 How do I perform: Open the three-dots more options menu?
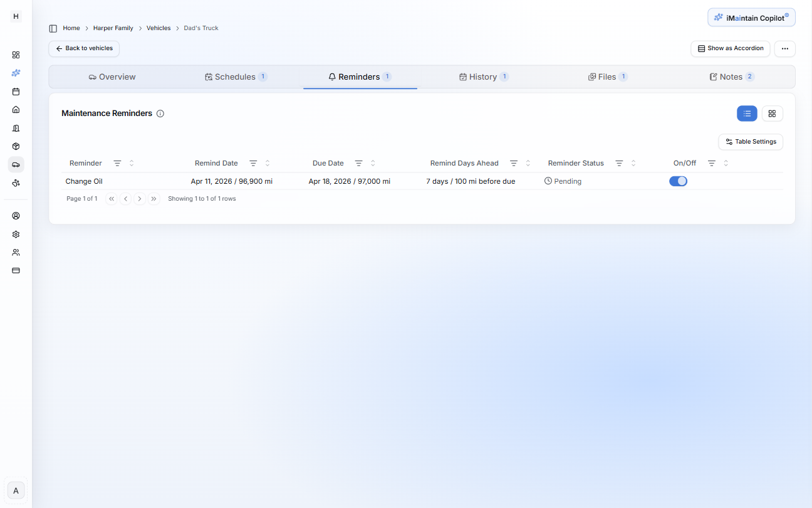(x=784, y=48)
